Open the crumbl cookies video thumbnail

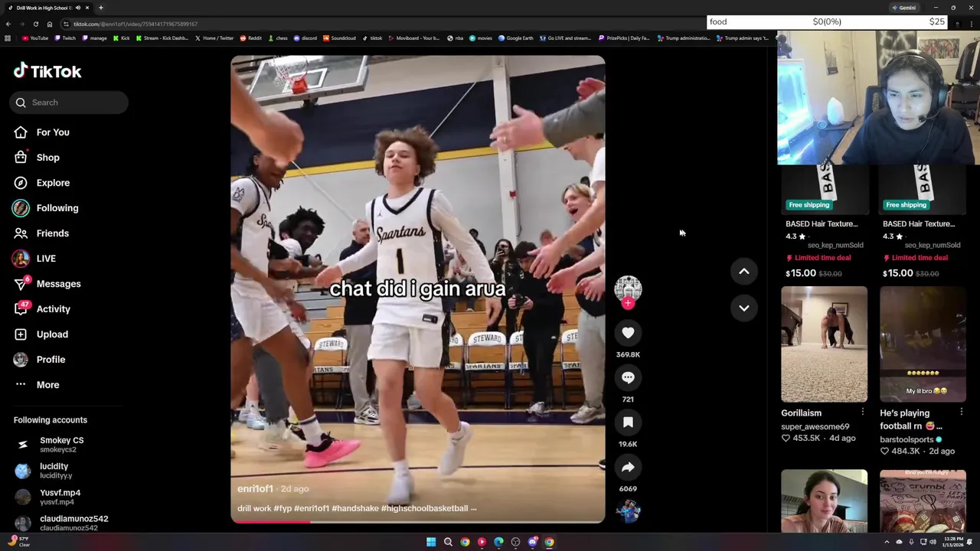[x=923, y=501]
